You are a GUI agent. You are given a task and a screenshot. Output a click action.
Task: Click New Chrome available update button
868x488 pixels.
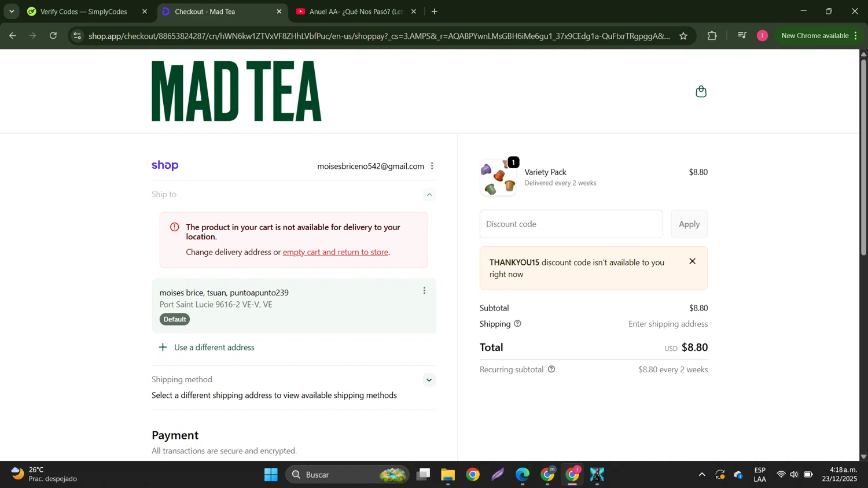[x=819, y=36]
